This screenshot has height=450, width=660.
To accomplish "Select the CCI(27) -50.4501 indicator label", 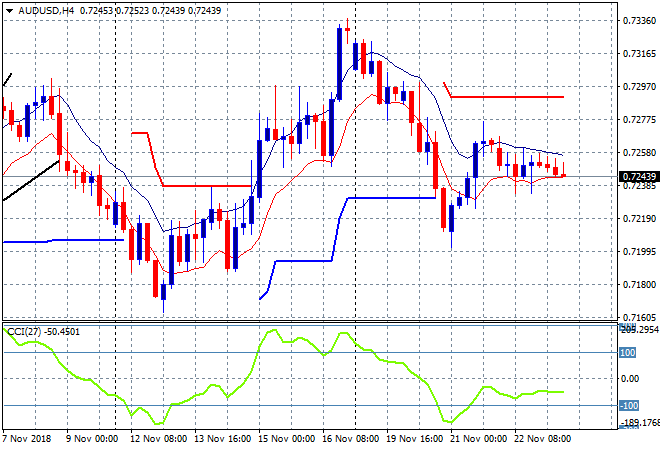I will pos(43,332).
